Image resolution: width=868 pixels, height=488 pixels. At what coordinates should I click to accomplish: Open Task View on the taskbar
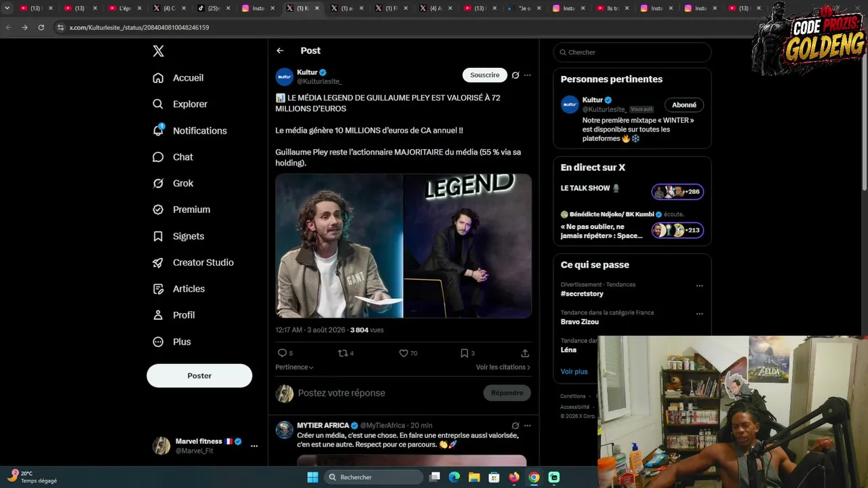click(x=435, y=477)
